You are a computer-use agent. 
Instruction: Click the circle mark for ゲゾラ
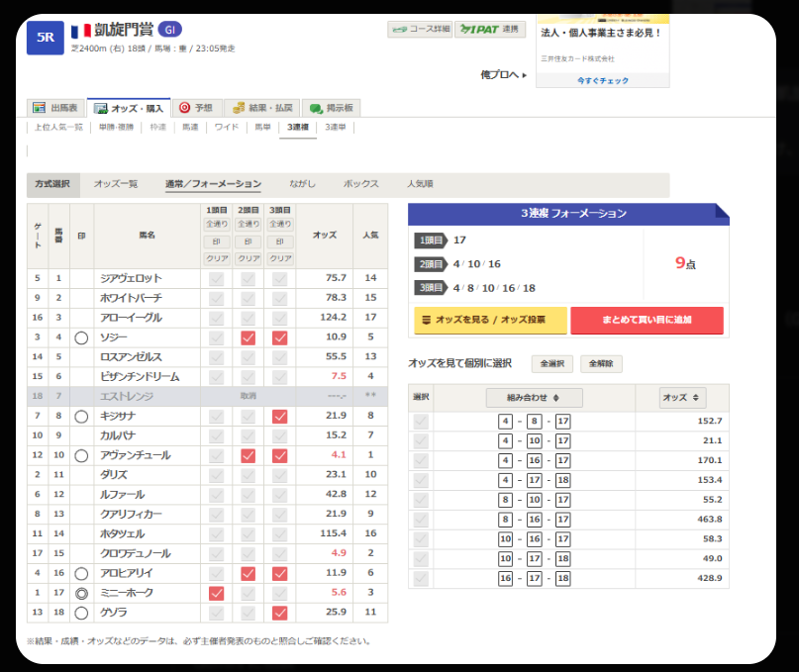pos(81,613)
